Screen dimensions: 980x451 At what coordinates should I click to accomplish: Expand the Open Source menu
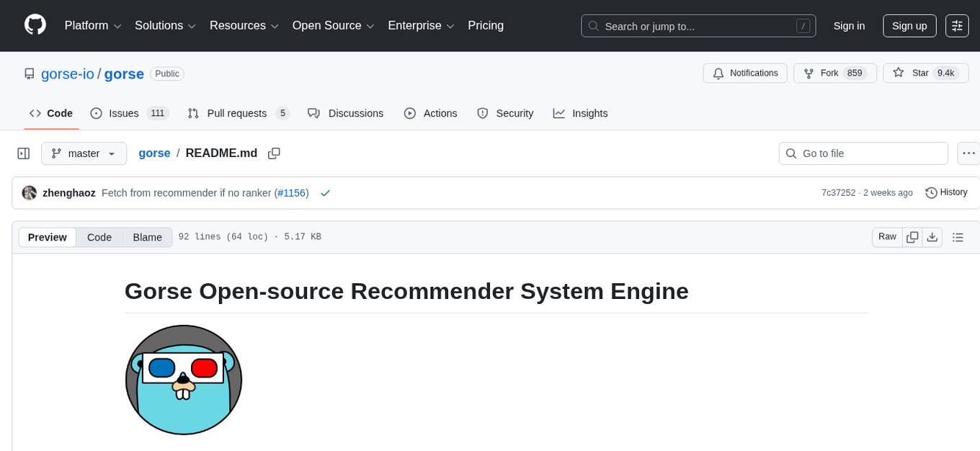pyautogui.click(x=333, y=26)
